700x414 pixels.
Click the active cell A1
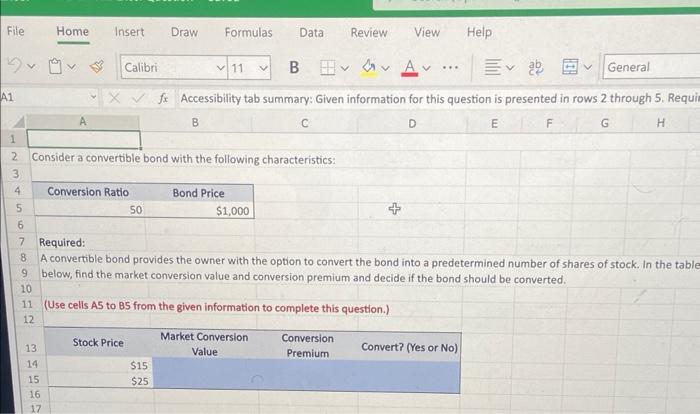[83, 139]
